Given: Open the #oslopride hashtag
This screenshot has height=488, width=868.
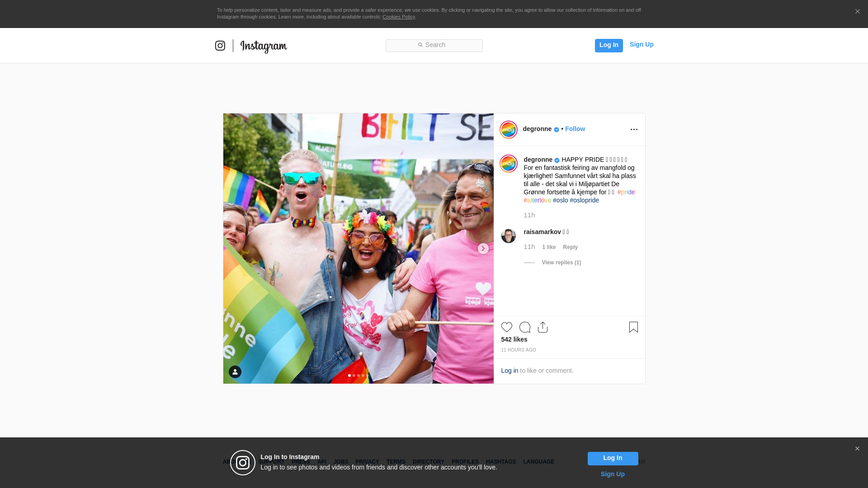Looking at the screenshot, I should tap(584, 200).
